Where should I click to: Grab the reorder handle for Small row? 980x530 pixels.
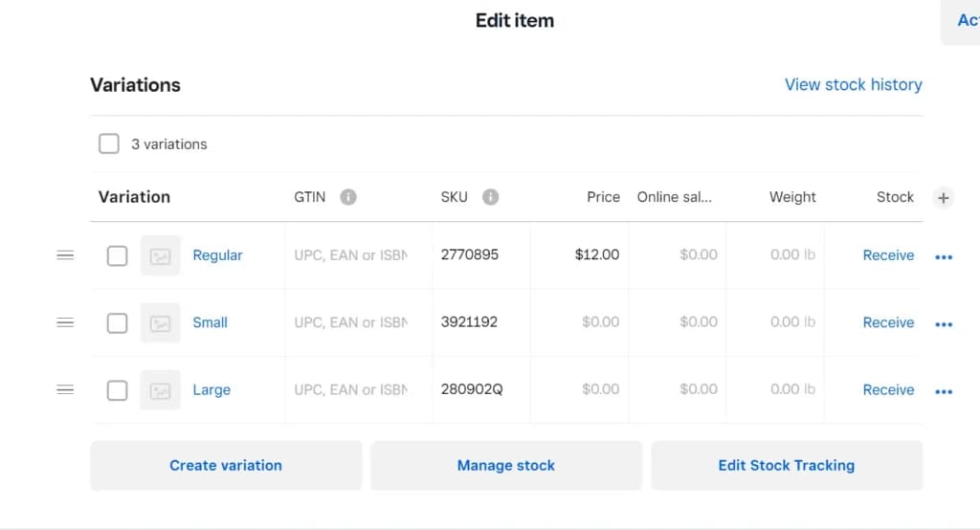pyautogui.click(x=65, y=322)
